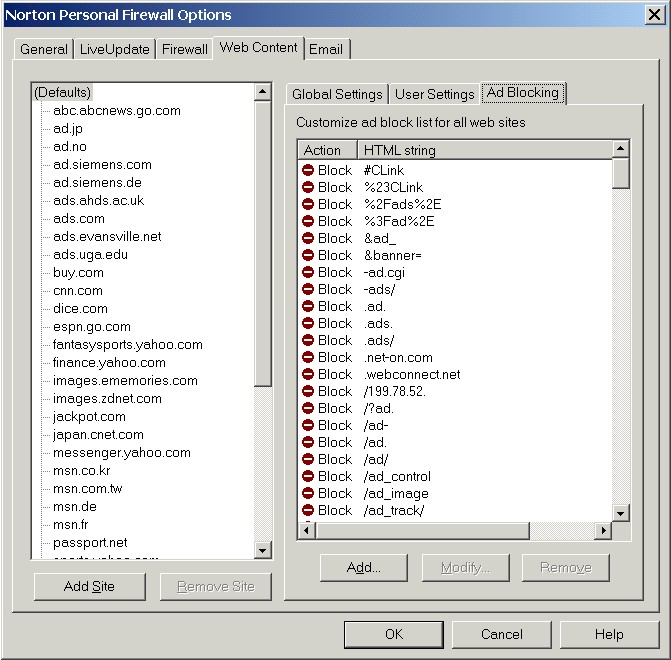
Task: Click the block icon beside %3Fad%2E
Action: coord(308,221)
